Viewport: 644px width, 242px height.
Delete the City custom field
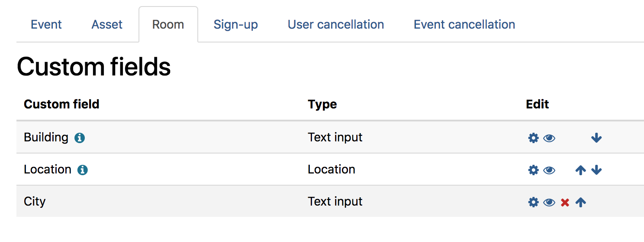pos(565,202)
